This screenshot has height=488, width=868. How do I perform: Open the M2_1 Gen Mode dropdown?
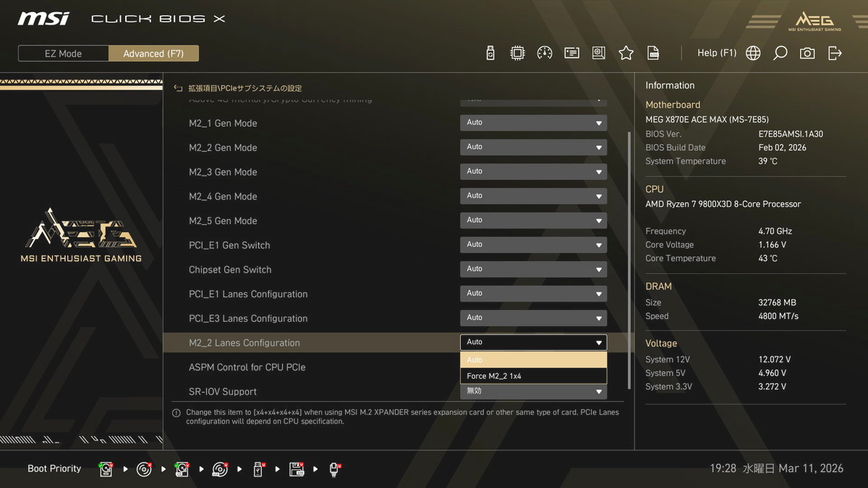point(533,123)
